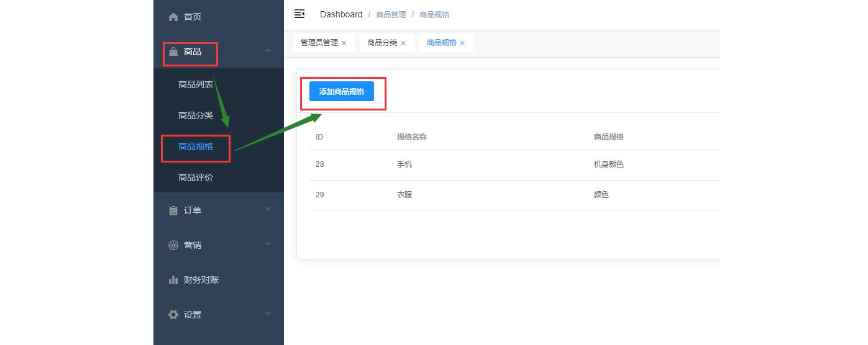Click the 营销 marketing wheel icon
The width and height of the screenshot is (868, 345).
(173, 245)
